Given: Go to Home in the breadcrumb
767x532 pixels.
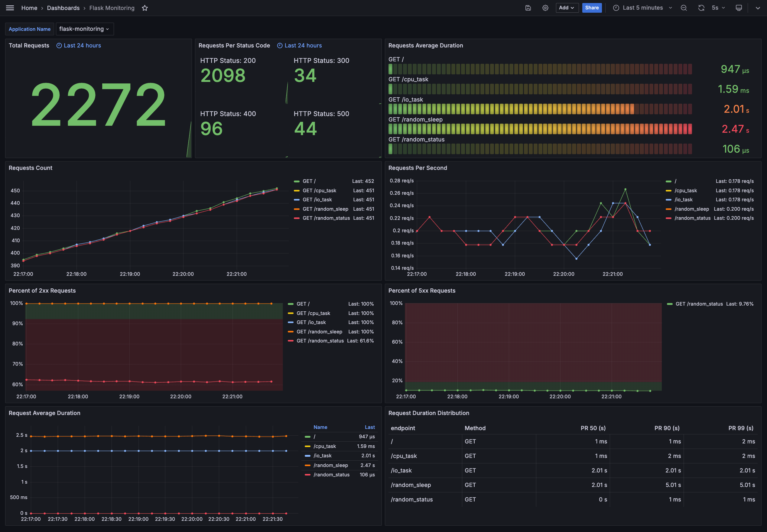Looking at the screenshot, I should 29,8.
